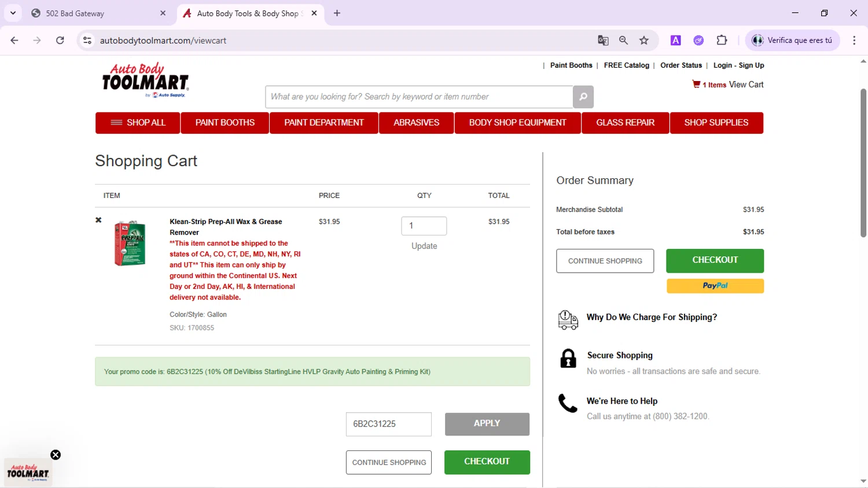Click the search magnifier button
The height and width of the screenshot is (488, 868).
pyautogui.click(x=583, y=97)
